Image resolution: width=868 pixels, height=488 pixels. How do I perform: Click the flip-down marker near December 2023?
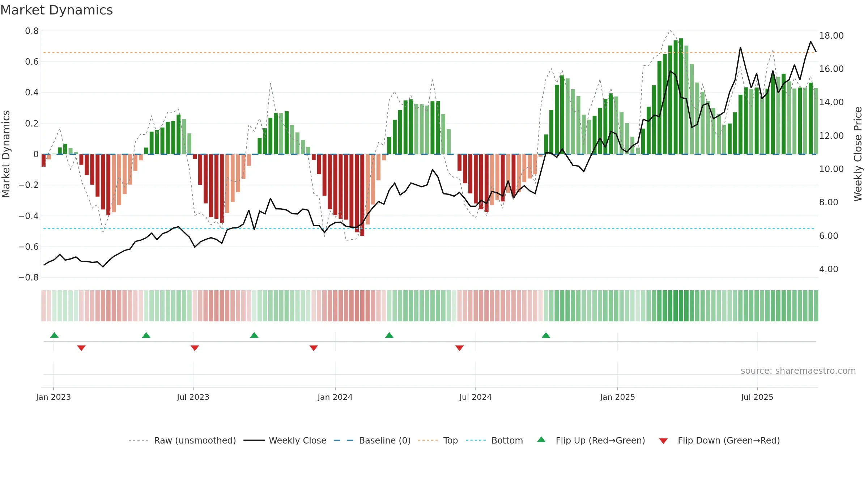(x=314, y=348)
